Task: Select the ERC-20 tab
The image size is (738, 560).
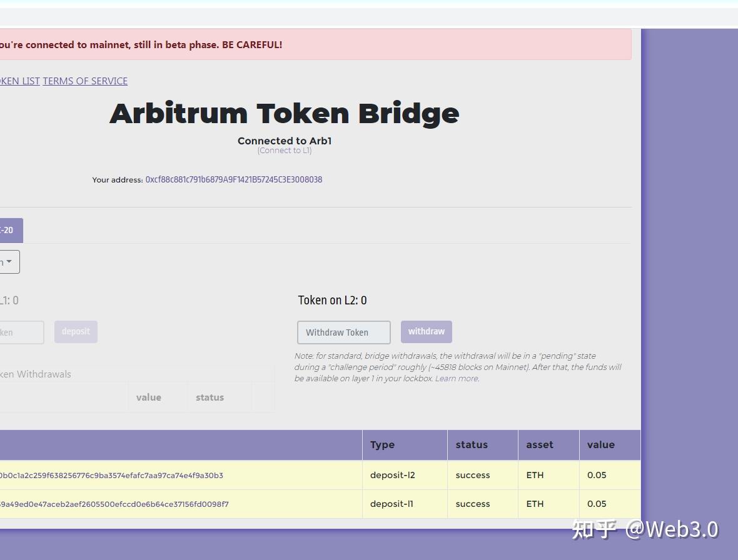Action: tap(9, 230)
